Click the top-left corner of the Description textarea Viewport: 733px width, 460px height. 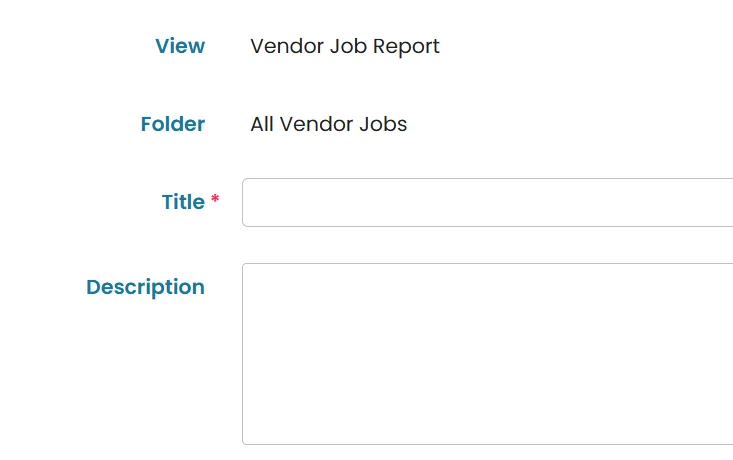pyautogui.click(x=250, y=271)
